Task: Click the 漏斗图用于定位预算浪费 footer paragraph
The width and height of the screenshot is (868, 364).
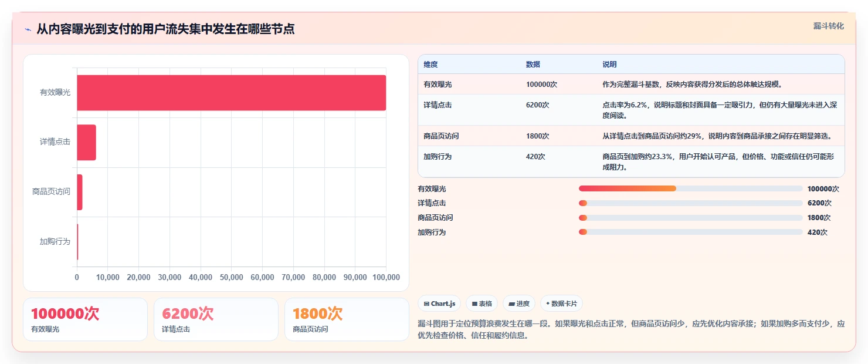Action: click(x=631, y=330)
